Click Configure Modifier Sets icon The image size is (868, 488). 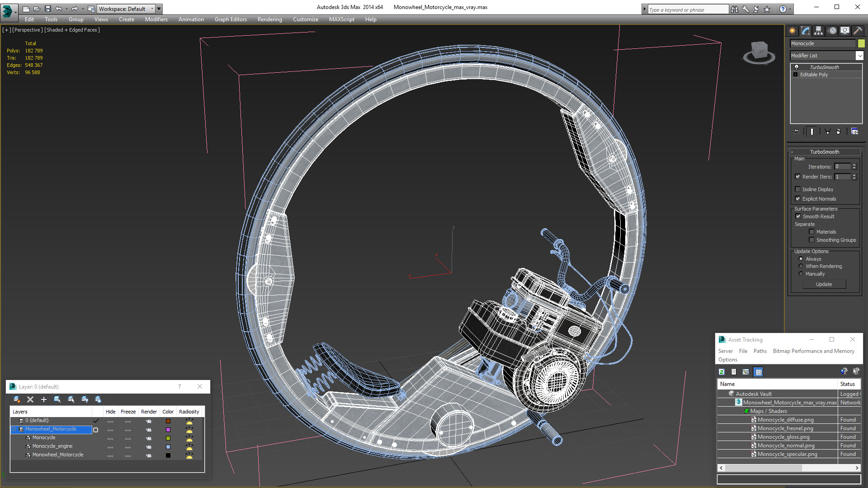click(854, 131)
